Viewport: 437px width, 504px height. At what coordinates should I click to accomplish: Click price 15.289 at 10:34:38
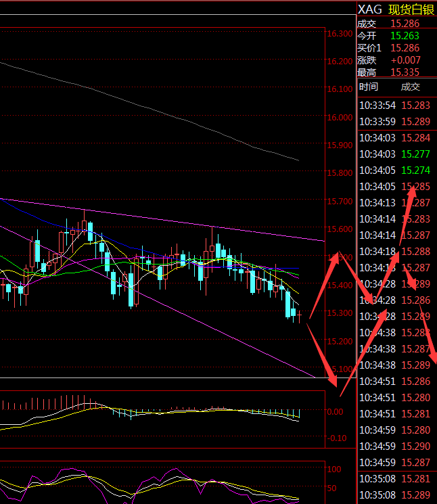(416, 365)
